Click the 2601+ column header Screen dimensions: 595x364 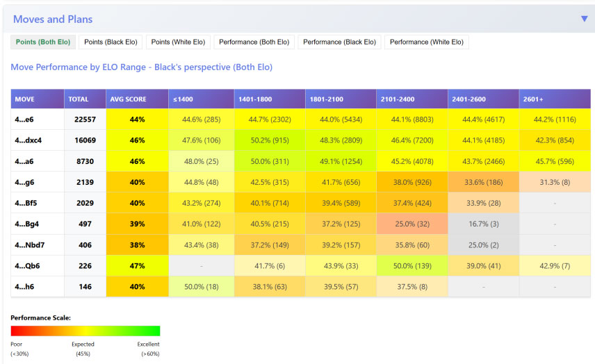tap(535, 99)
